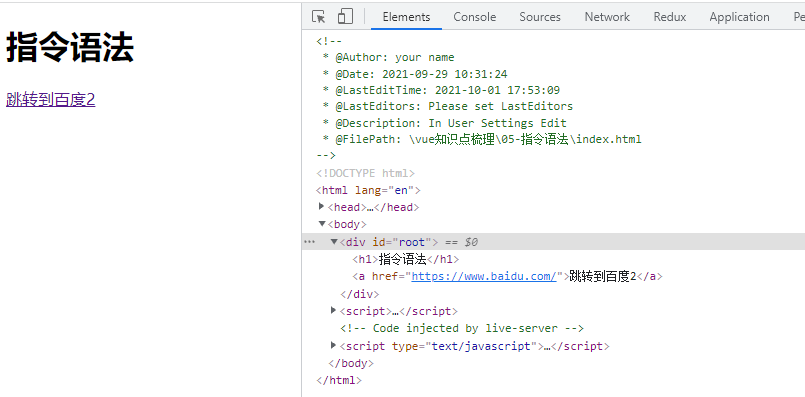Click the @Description comment line
This screenshot has height=397, width=805.
click(444, 123)
